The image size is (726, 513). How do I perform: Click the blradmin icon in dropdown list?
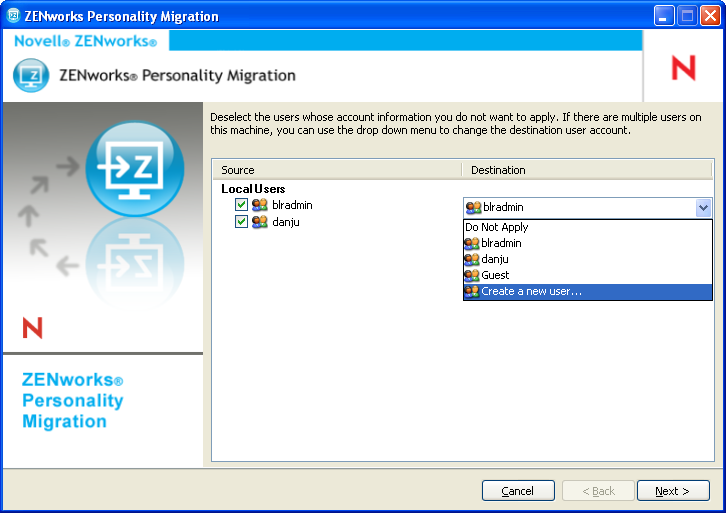point(472,243)
